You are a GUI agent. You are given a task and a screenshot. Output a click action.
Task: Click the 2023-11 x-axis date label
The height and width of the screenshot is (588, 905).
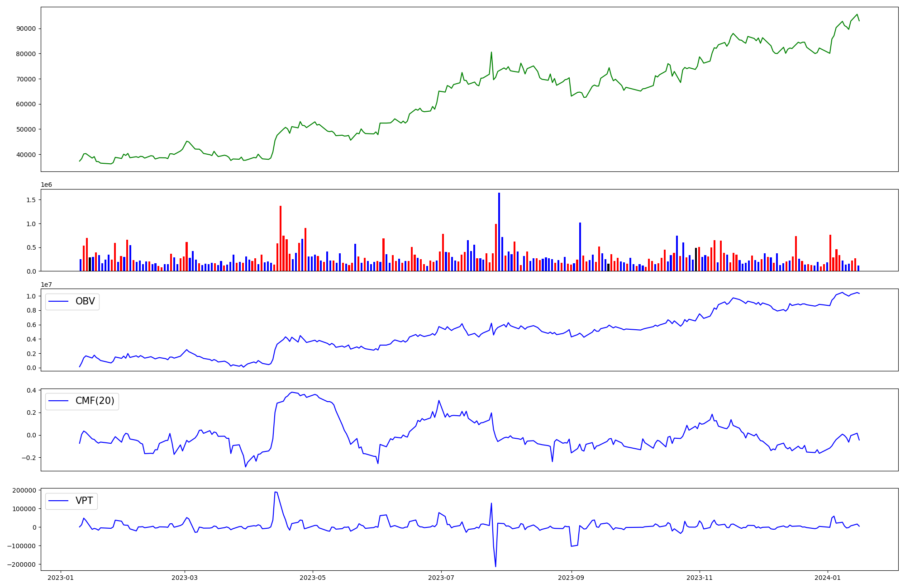pyautogui.click(x=700, y=578)
